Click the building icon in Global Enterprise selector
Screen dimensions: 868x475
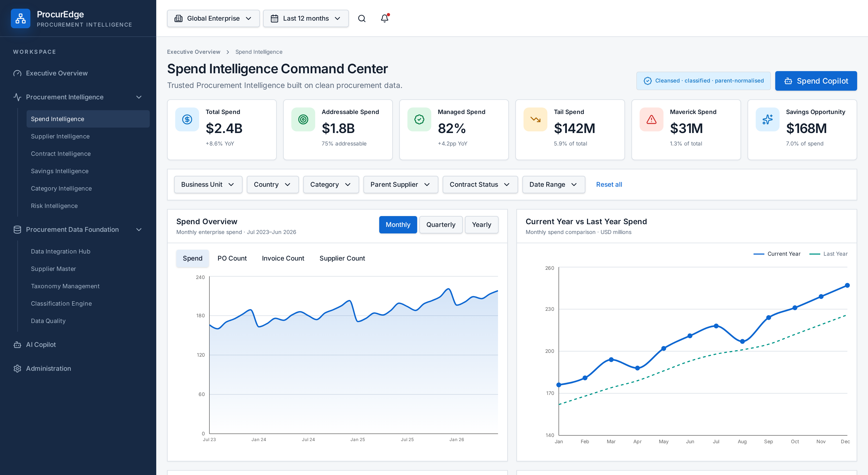[x=178, y=18]
